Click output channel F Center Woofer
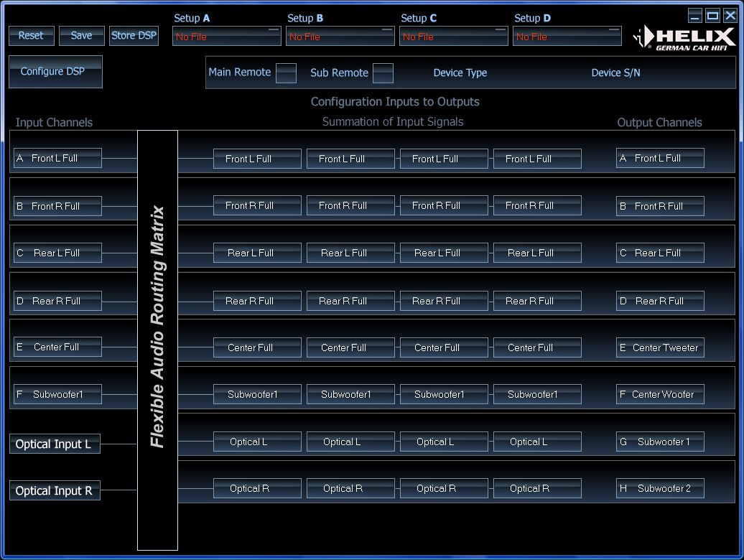This screenshot has width=744, height=560. (660, 395)
